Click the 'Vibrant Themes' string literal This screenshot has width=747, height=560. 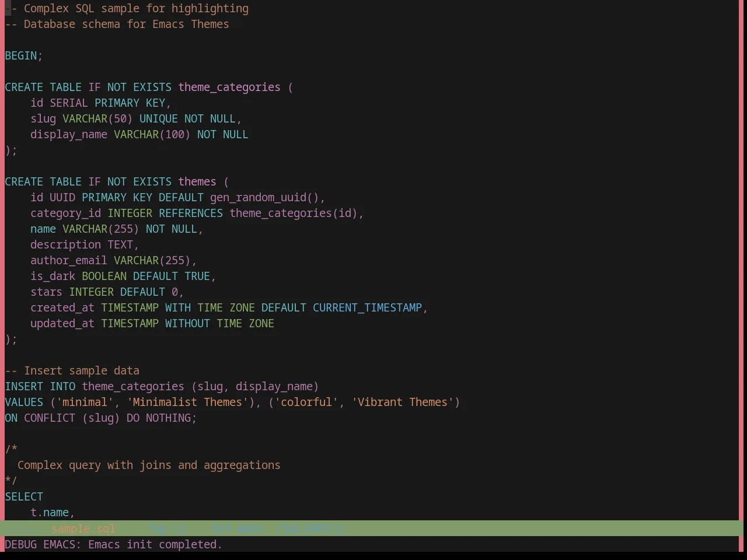[x=403, y=402]
